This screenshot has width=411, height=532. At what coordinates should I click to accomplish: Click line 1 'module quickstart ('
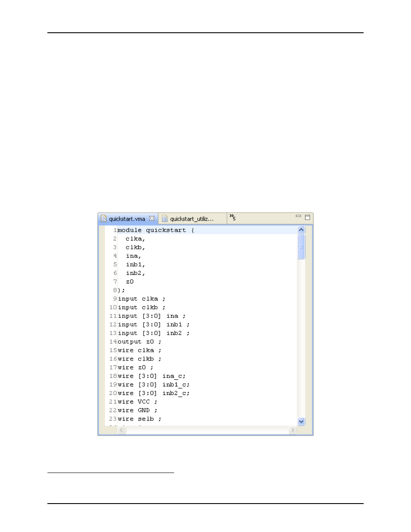(156, 230)
